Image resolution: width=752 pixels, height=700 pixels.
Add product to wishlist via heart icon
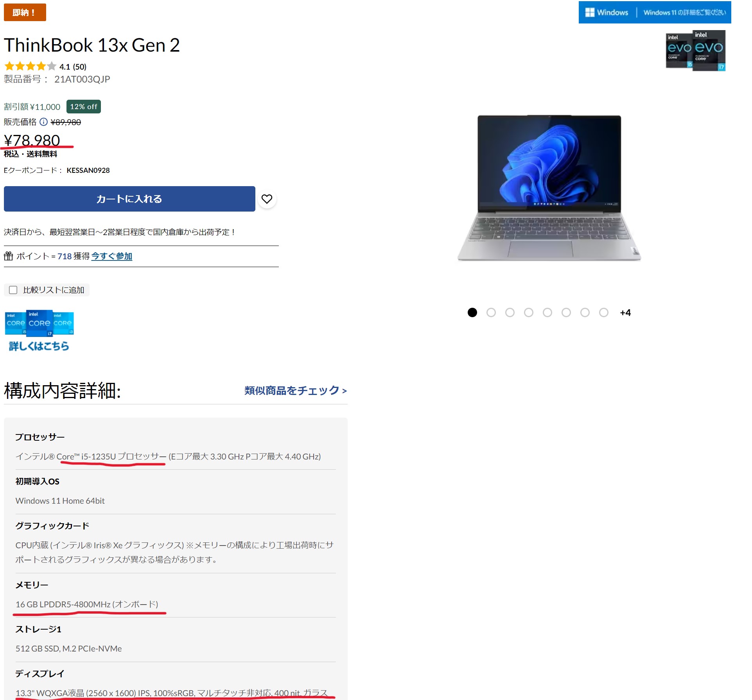(267, 199)
